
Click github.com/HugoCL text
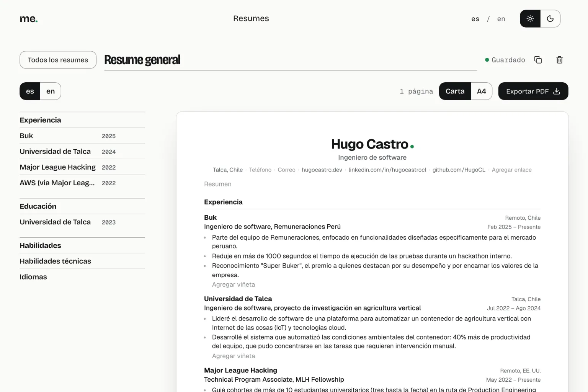(459, 170)
